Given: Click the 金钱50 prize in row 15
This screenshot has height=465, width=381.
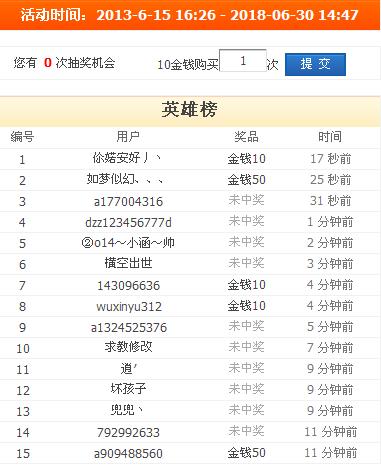Looking at the screenshot, I should tap(247, 453).
